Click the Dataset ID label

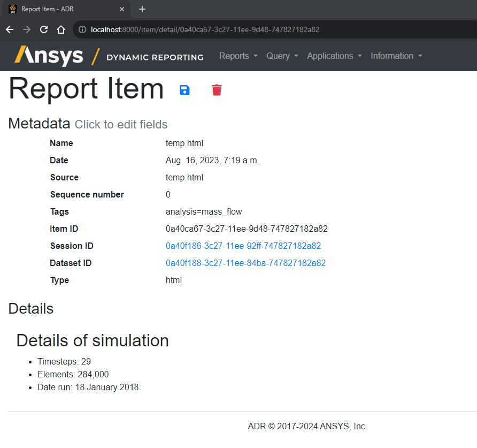(x=71, y=263)
